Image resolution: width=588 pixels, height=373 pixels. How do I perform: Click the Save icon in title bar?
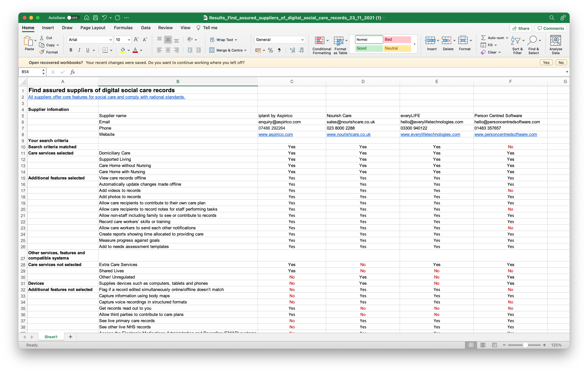95,18
